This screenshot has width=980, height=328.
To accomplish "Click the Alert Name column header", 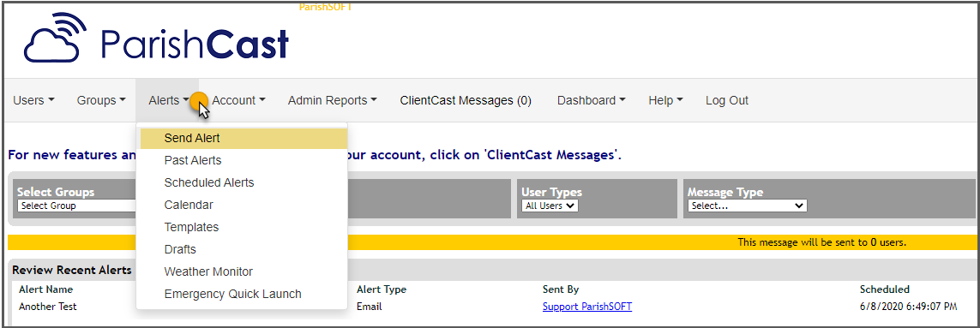I will (45, 289).
